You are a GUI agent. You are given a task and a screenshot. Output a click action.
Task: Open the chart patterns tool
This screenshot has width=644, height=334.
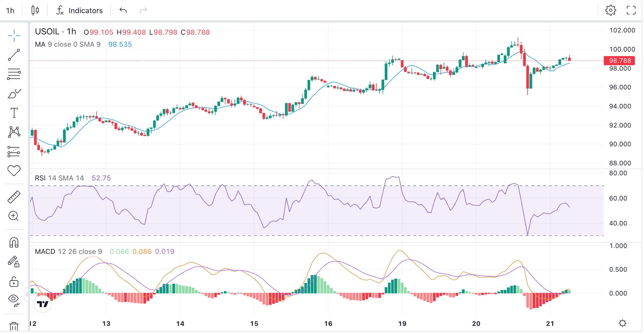coord(14,132)
